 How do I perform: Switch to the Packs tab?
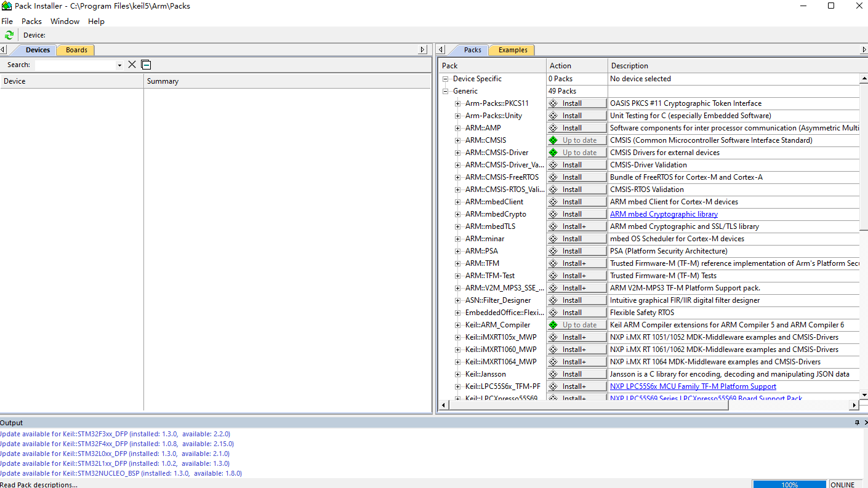click(472, 50)
